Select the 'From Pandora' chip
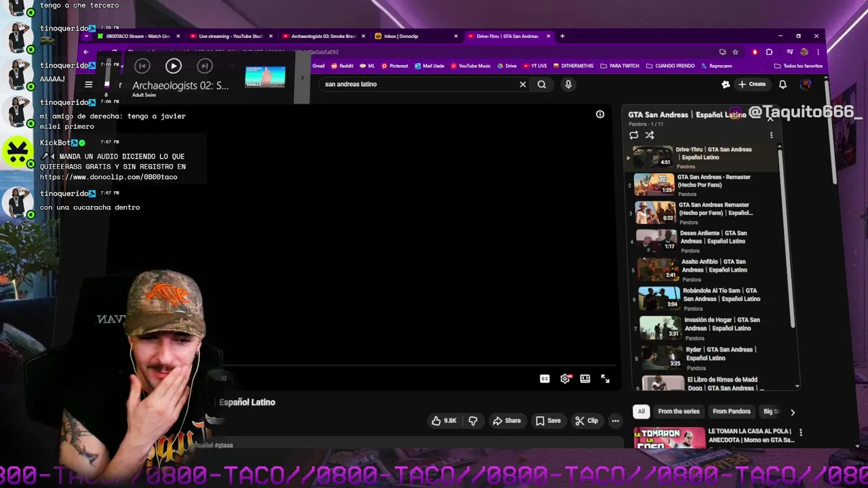The image size is (868, 488). click(x=731, y=411)
